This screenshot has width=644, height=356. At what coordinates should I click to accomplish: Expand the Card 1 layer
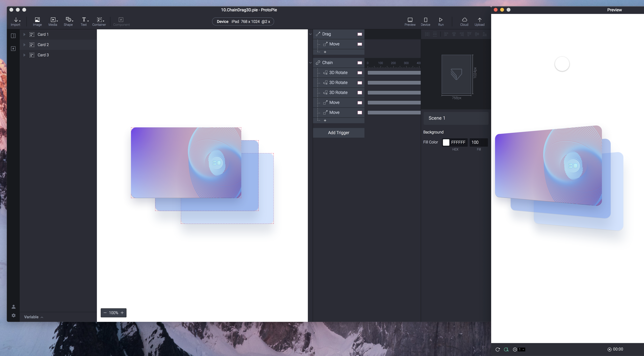pos(24,34)
